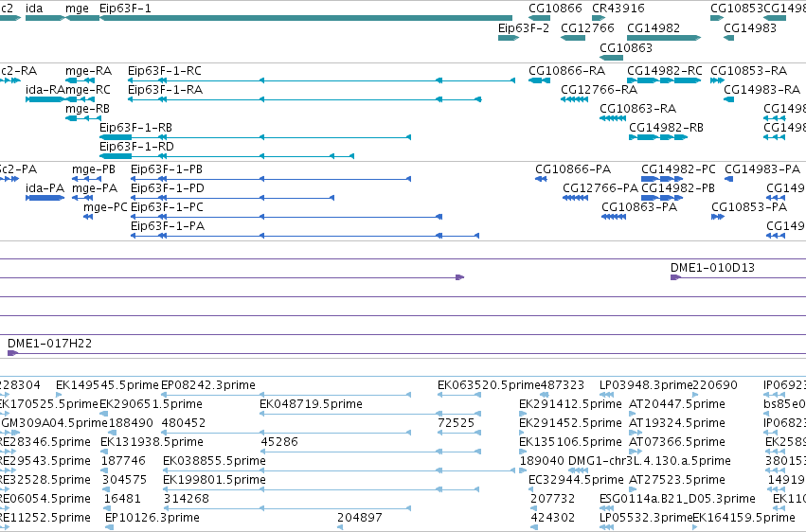Viewport: 806px width, 532px height.
Task: Click EST DMG1-chr3L.4.130.a.5prime
Action: click(579, 470)
